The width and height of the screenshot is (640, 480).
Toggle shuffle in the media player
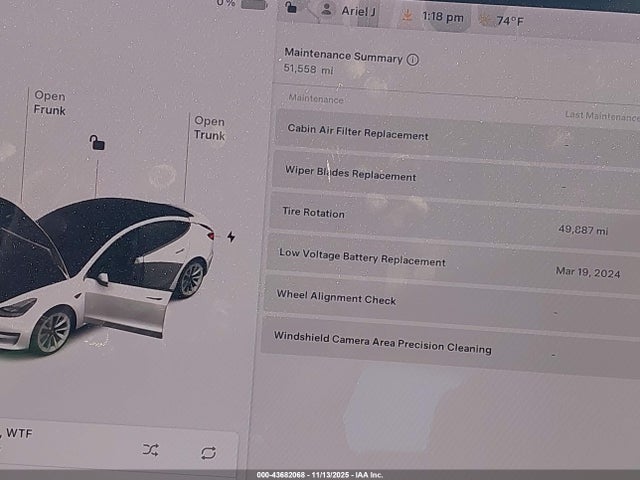[151, 450]
